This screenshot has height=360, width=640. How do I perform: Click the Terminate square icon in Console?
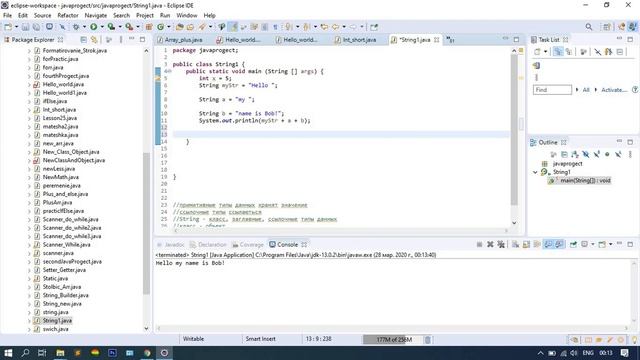pos(479,244)
